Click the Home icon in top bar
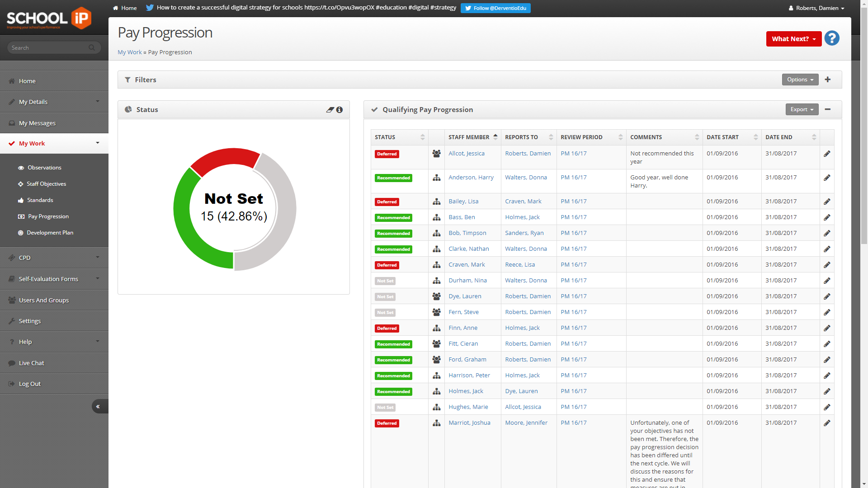The height and width of the screenshot is (488, 868). coord(116,8)
